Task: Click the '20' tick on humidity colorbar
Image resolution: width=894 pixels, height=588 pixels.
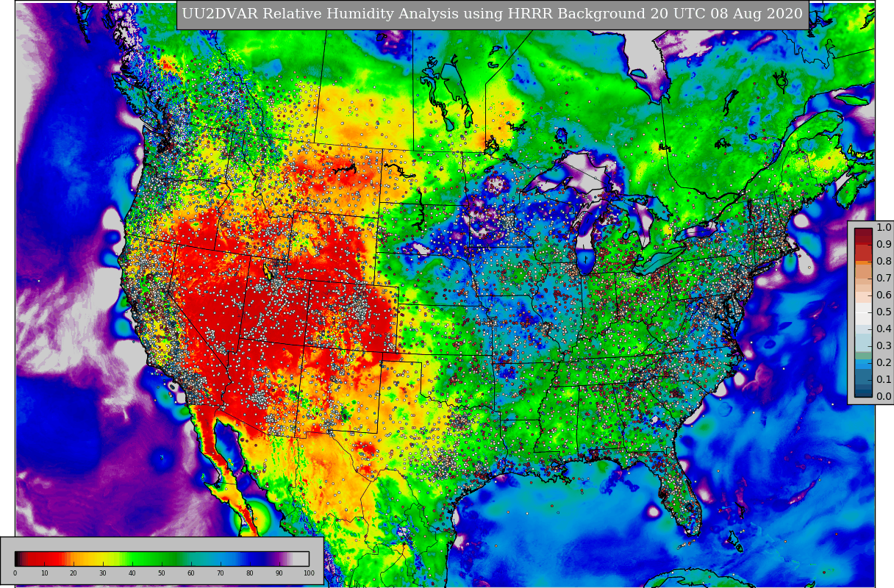Action: (74, 573)
